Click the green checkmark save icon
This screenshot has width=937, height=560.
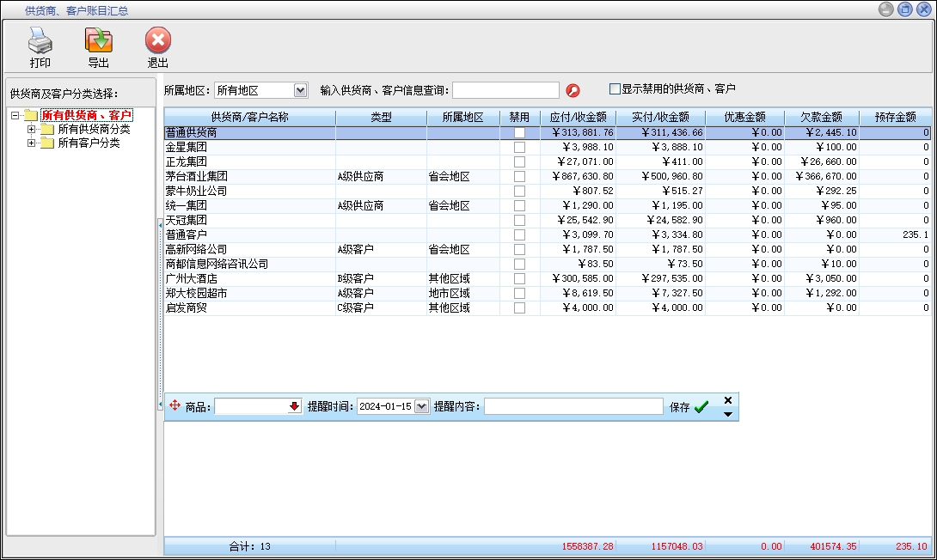701,407
